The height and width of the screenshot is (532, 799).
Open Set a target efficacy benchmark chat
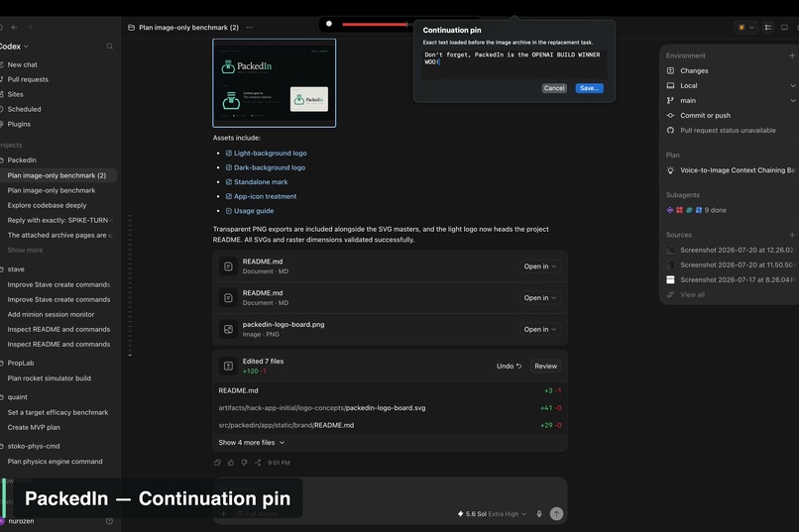[57, 412]
